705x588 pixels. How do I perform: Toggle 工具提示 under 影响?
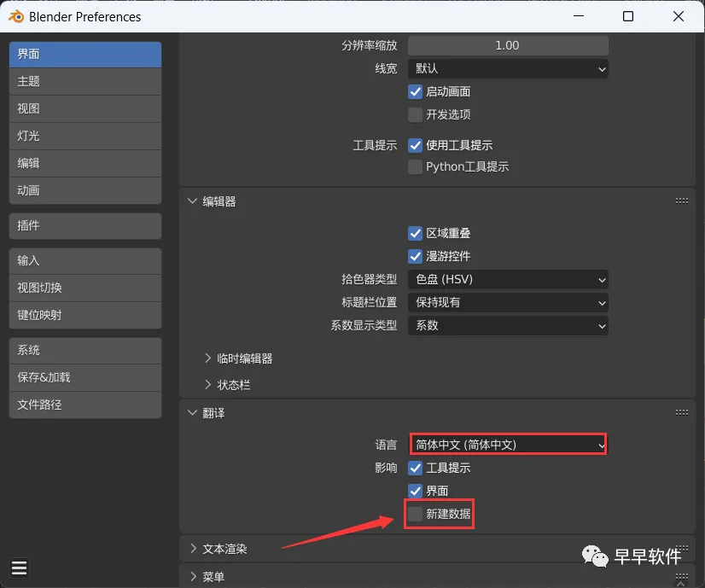415,468
